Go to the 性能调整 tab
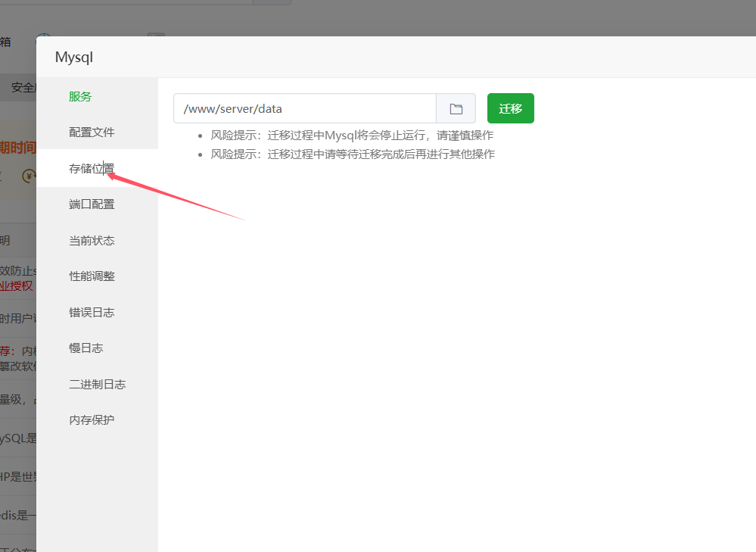The height and width of the screenshot is (552, 756). tap(92, 276)
